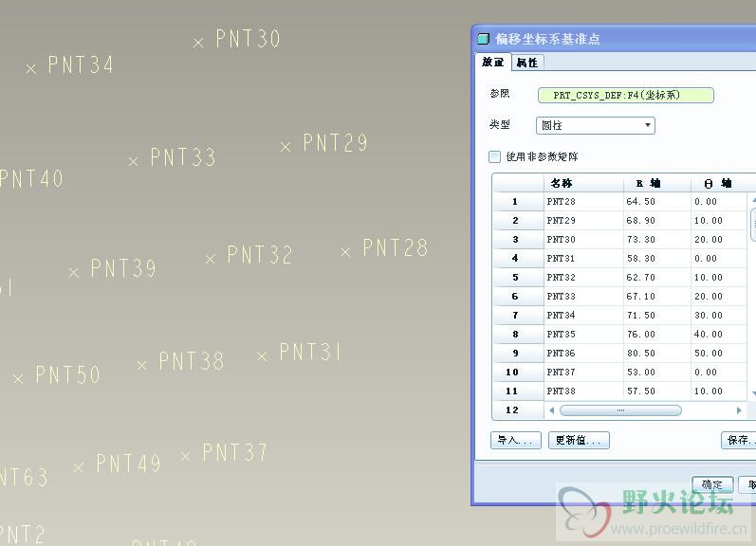Click the 名称 column header
The height and width of the screenshot is (546, 756).
583,183
